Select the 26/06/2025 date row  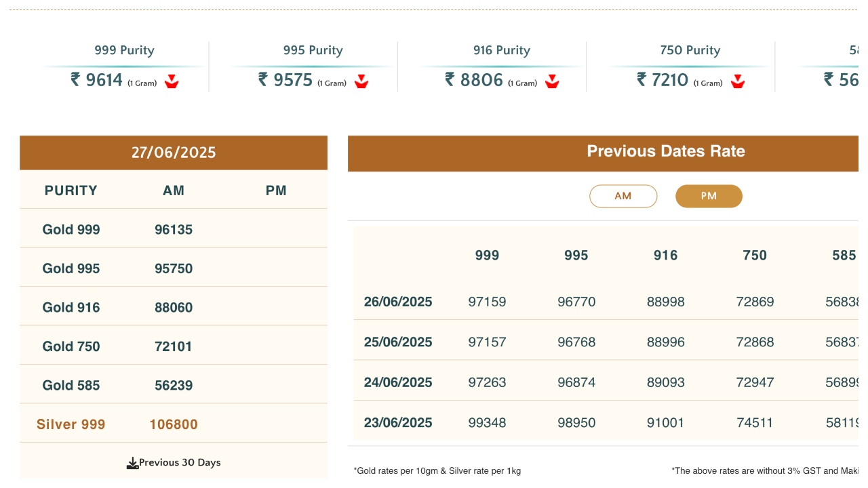(x=398, y=302)
